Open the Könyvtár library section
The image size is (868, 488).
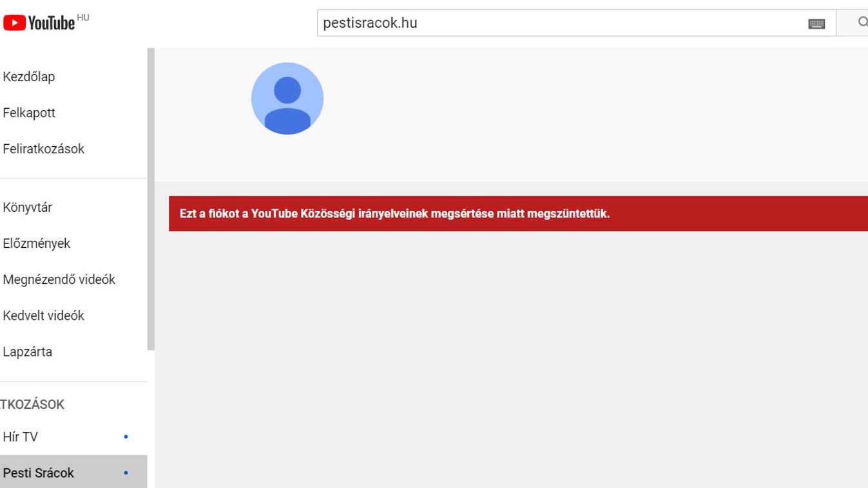tap(28, 207)
